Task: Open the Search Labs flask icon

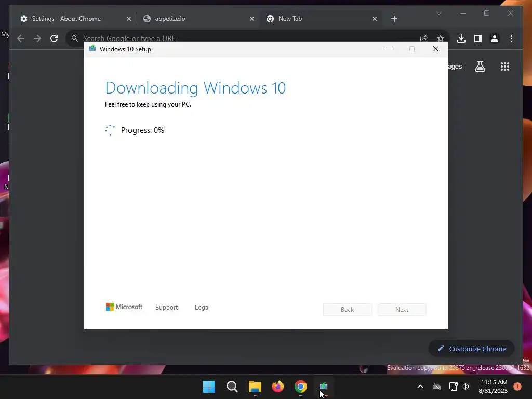Action: (480, 66)
